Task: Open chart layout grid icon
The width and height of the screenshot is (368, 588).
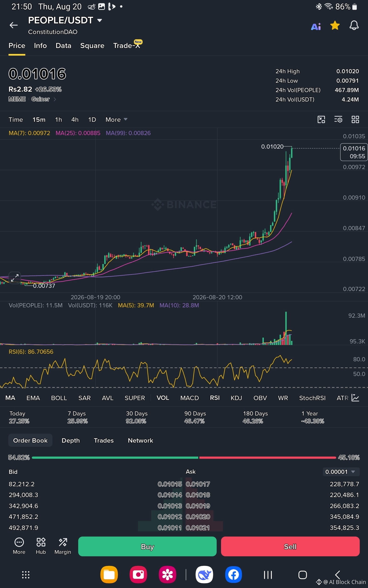Action: 355,119
